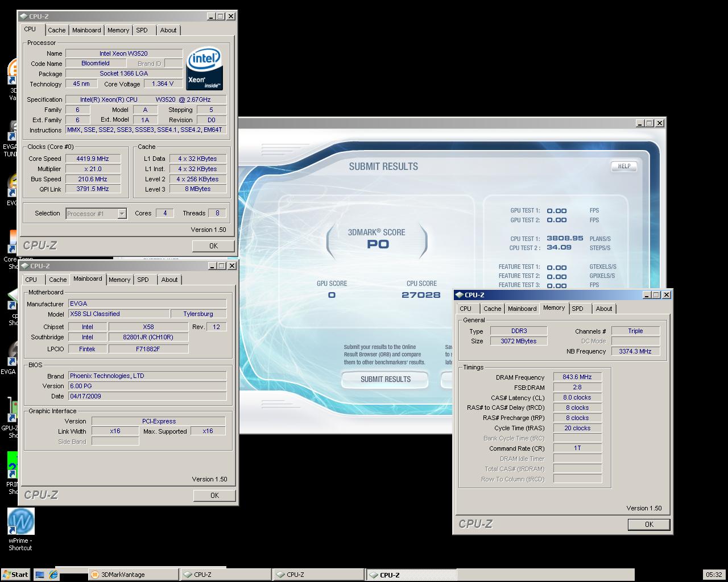The width and height of the screenshot is (728, 582).
Task: Click the BIOS Date value 04/17/2009
Action: [x=147, y=396]
